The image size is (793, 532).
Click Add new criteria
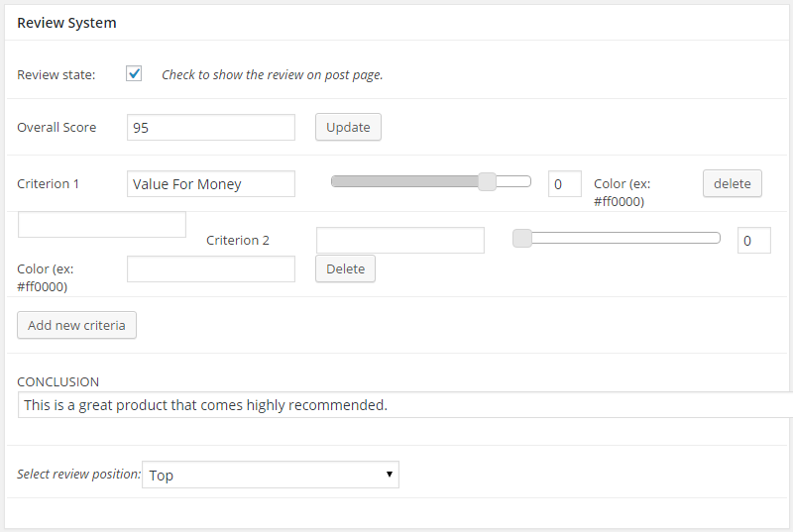tap(76, 325)
